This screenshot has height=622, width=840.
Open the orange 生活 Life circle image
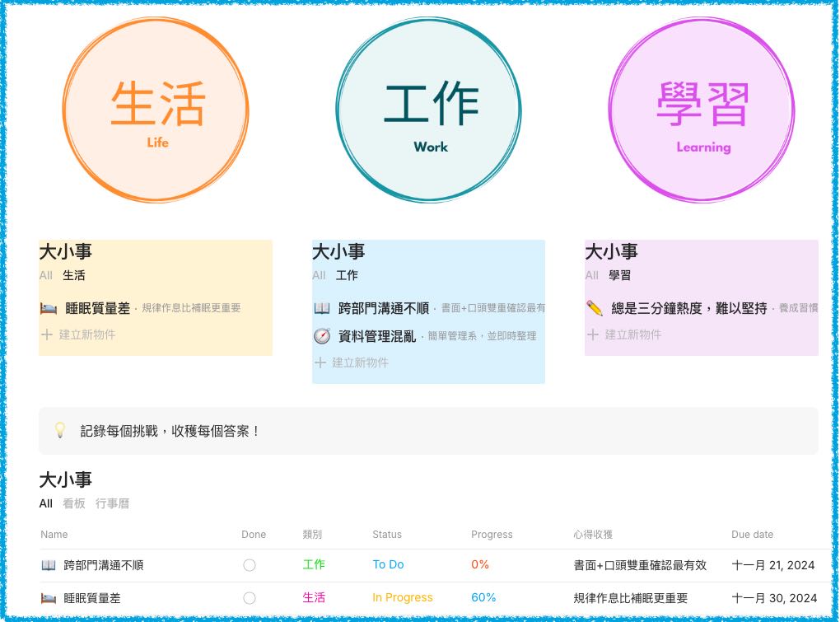pyautogui.click(x=156, y=110)
